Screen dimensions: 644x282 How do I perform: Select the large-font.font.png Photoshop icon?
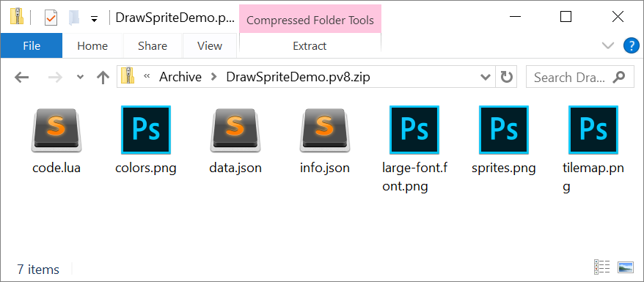tap(414, 130)
